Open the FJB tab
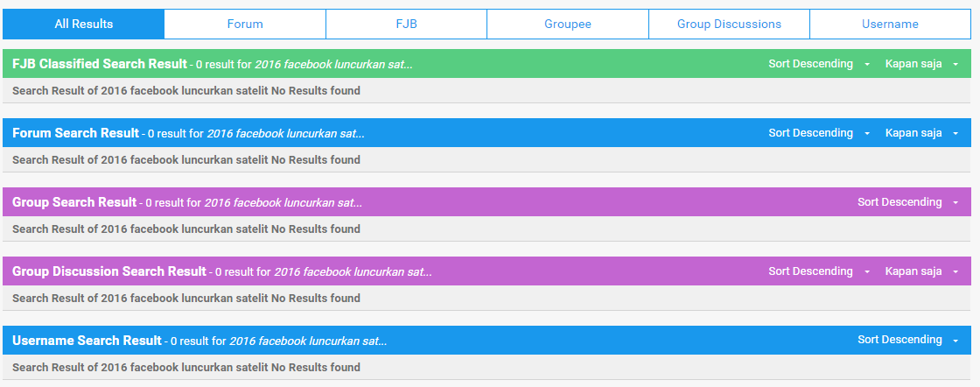Viewport: 980px width, 387px height. pyautogui.click(x=406, y=25)
